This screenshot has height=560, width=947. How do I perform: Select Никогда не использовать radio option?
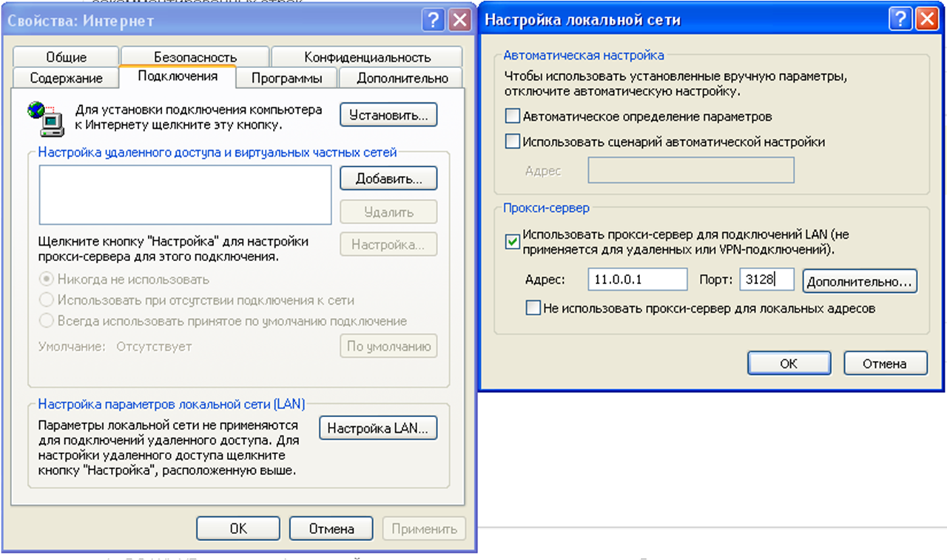coord(124,280)
